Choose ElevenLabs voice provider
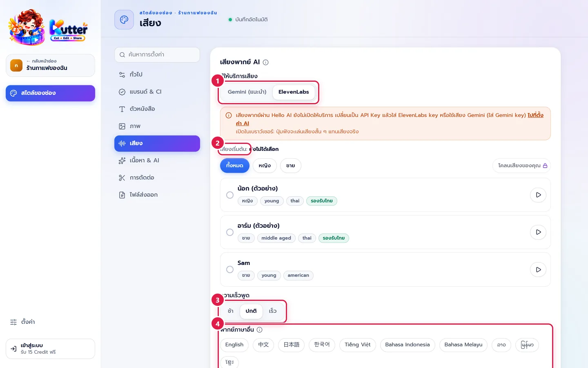 (x=294, y=92)
